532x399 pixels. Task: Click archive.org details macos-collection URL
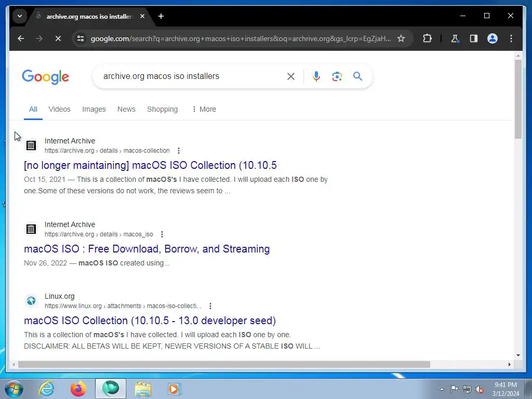(107, 151)
